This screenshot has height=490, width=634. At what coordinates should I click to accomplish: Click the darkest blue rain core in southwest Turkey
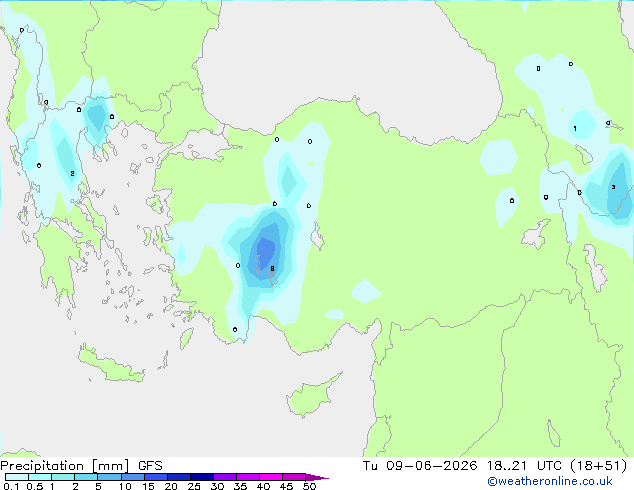(x=265, y=253)
